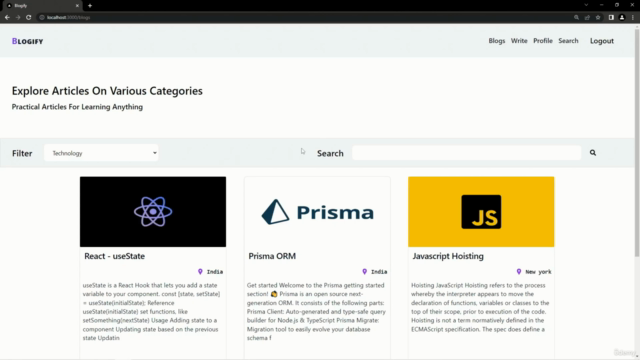
Task: Open the Javascript Hoisting article title
Action: coord(448,256)
